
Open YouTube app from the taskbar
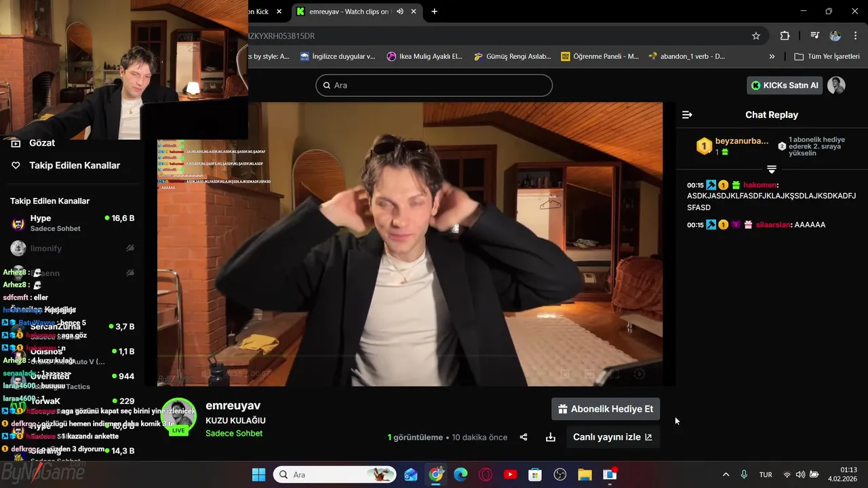[x=511, y=474]
